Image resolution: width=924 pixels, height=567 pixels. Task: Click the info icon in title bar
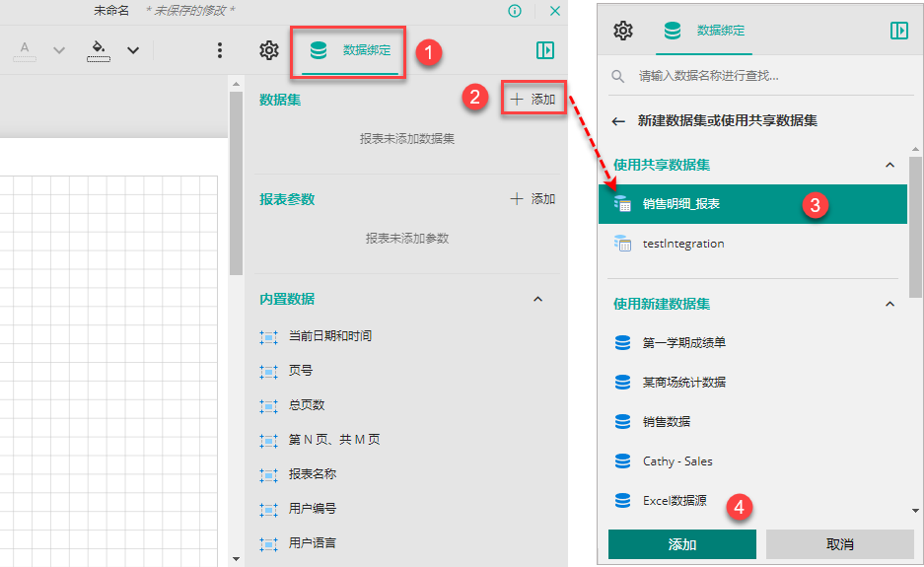[515, 11]
